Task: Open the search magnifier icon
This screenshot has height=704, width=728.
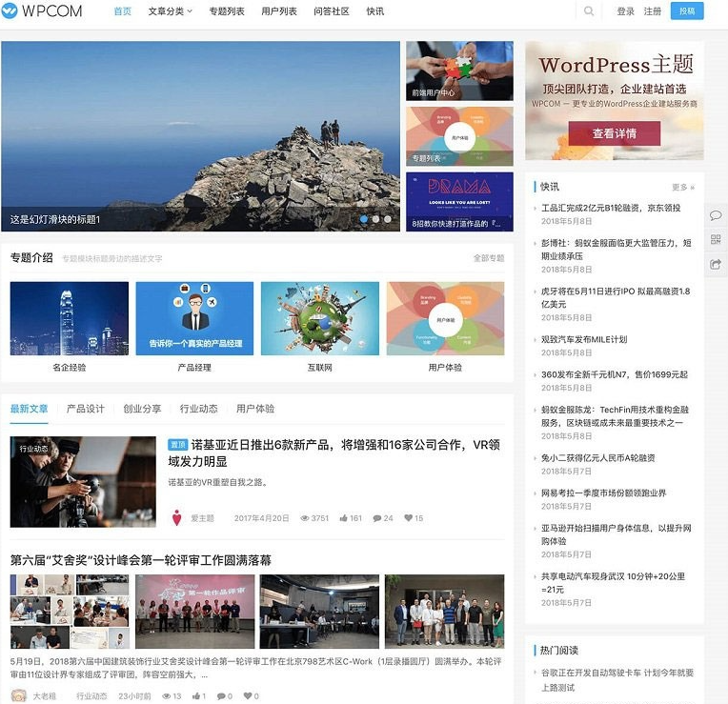Action: click(x=588, y=11)
